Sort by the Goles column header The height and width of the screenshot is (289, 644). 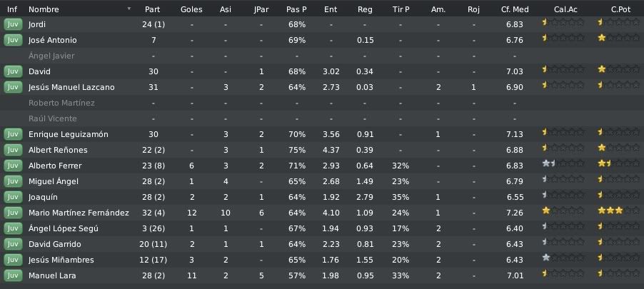click(191, 9)
